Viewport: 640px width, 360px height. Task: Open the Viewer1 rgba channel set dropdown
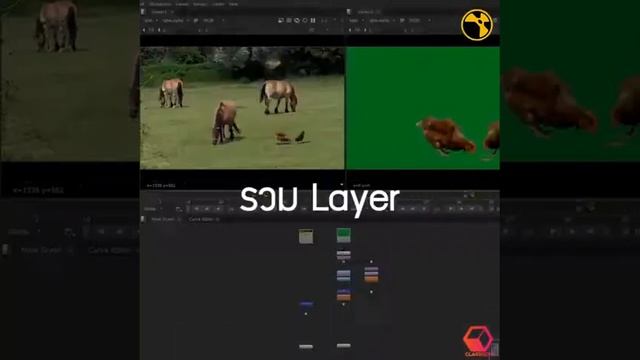click(151, 20)
